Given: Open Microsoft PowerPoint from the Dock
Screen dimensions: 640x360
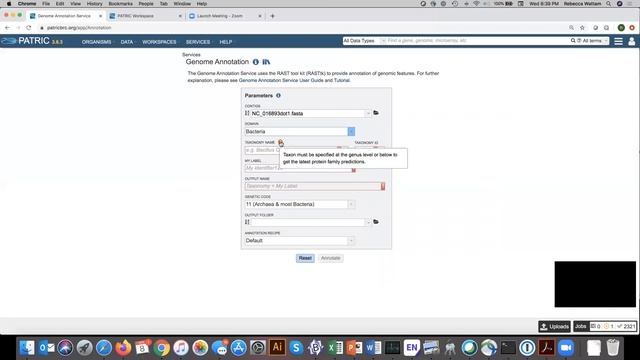Looking at the screenshot, I should click(354, 348).
